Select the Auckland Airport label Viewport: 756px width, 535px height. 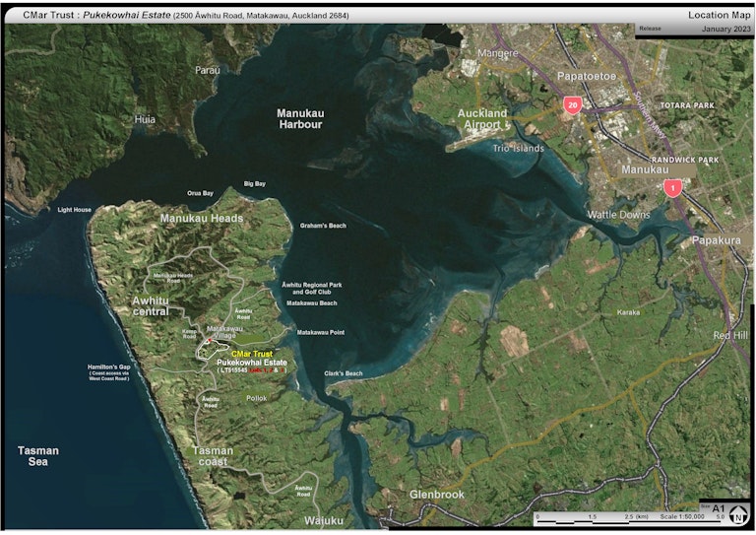[x=482, y=119]
